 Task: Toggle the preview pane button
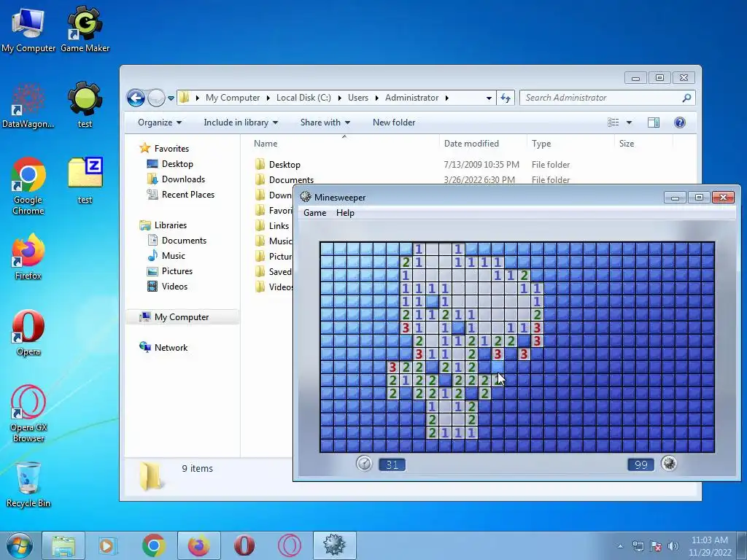653,122
